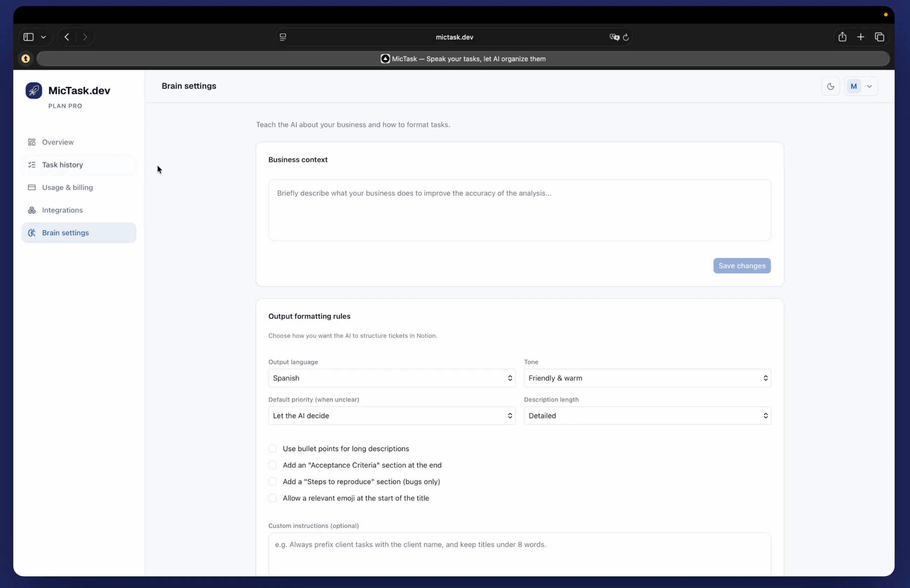This screenshot has height=588, width=910.
Task: Click the M user avatar
Action: click(x=853, y=86)
